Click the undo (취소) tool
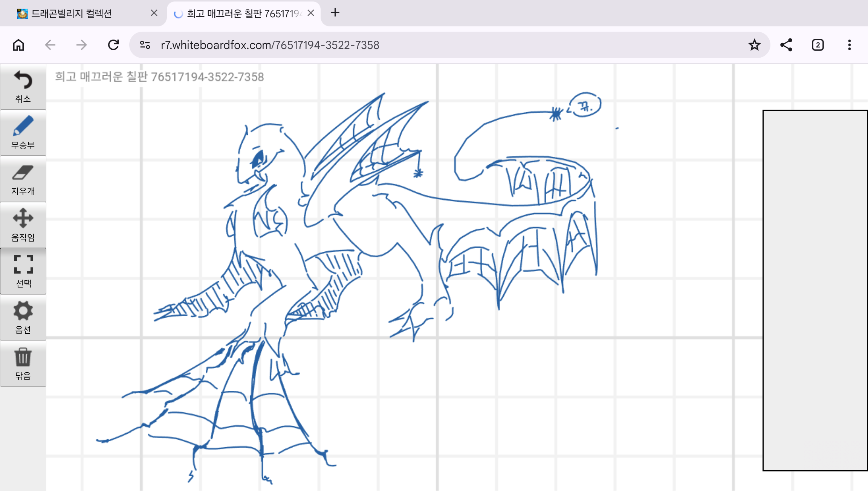Viewport: 868px width, 491px height. (23, 87)
